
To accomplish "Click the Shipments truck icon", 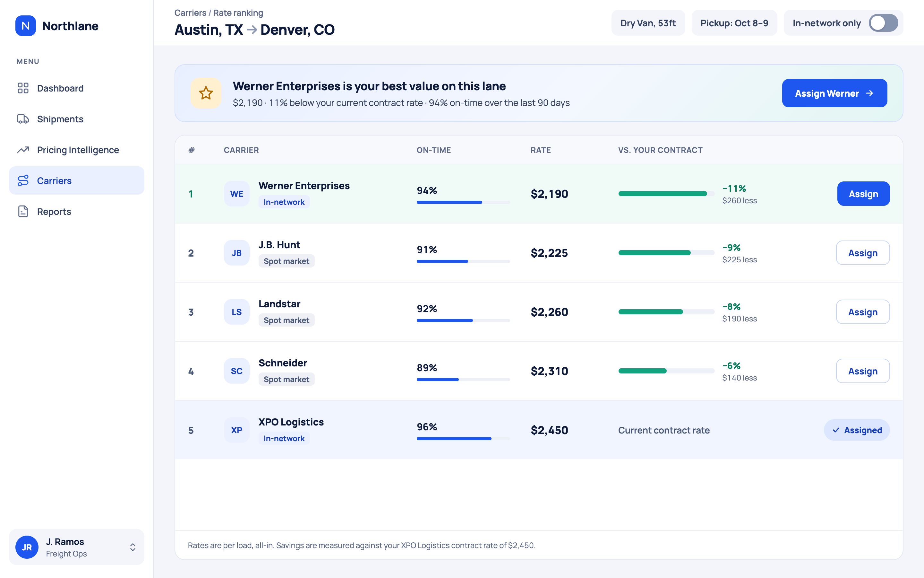I will [x=23, y=119].
